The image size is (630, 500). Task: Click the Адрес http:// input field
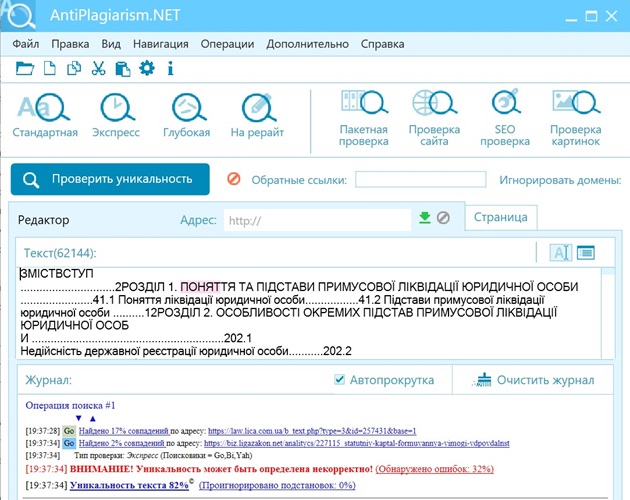(317, 220)
